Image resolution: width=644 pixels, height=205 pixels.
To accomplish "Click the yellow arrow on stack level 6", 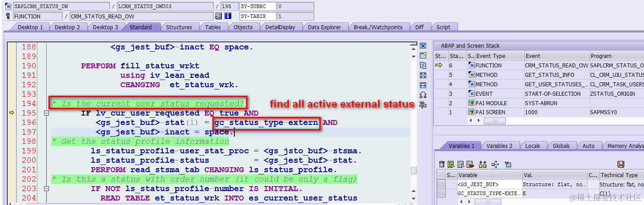I will point(439,66).
